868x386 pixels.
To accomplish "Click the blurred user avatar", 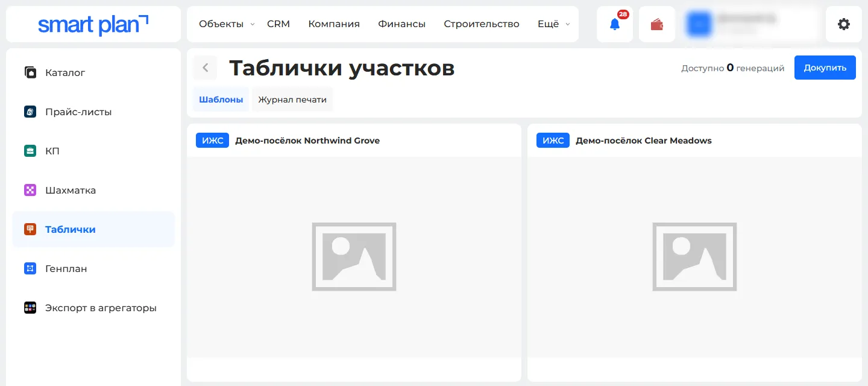I will pyautogui.click(x=699, y=24).
